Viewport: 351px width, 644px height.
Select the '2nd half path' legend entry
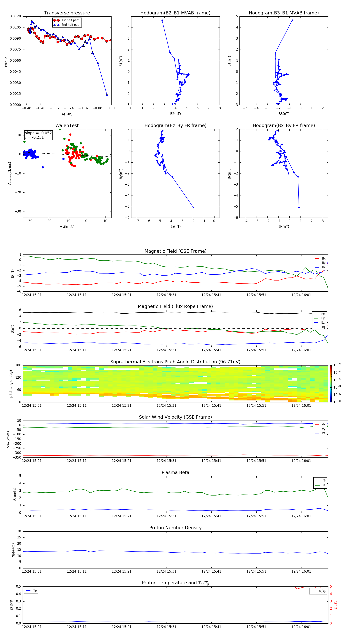pos(67,25)
